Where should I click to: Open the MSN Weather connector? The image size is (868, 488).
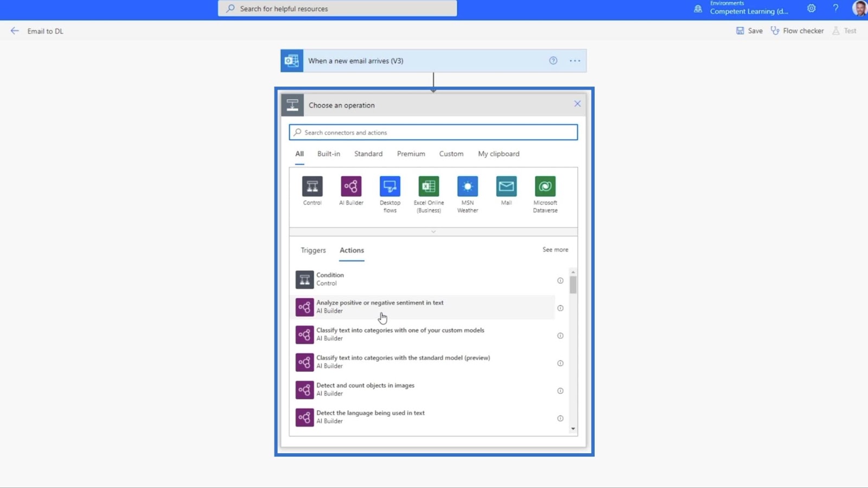[x=468, y=187]
